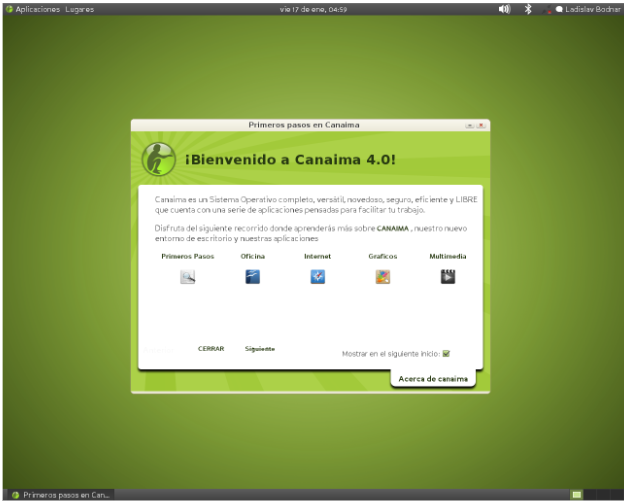This screenshot has height=502, width=624.
Task: Click the clock showing vie 17 de ene
Action: (x=313, y=9)
